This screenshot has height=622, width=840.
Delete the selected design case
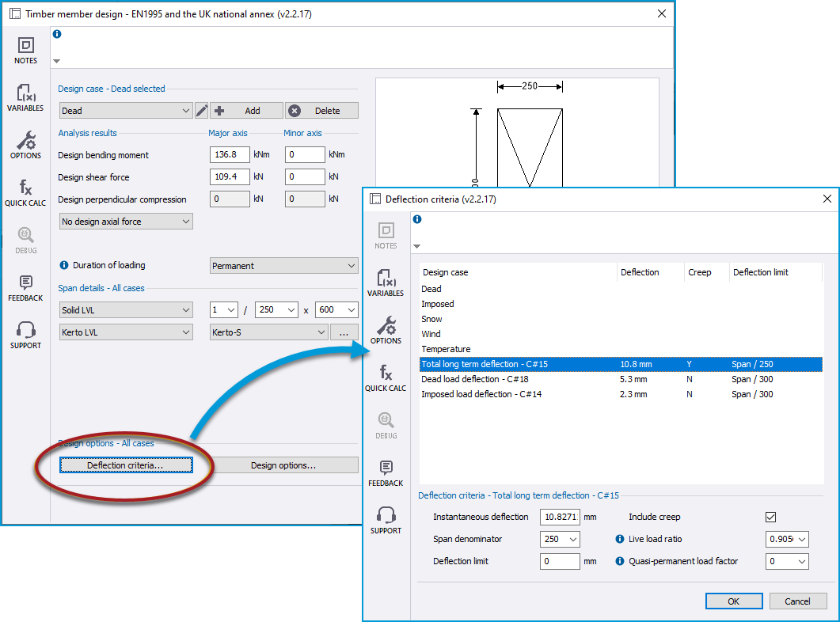point(321,110)
